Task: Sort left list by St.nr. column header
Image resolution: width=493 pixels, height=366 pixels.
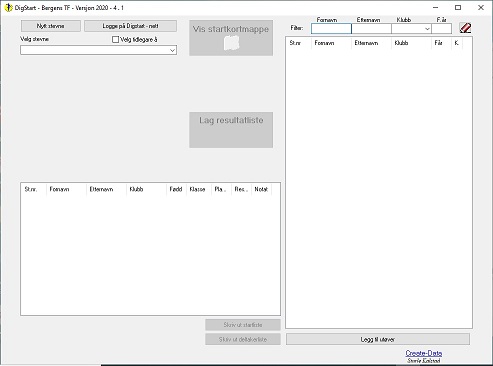Action: tap(34, 189)
